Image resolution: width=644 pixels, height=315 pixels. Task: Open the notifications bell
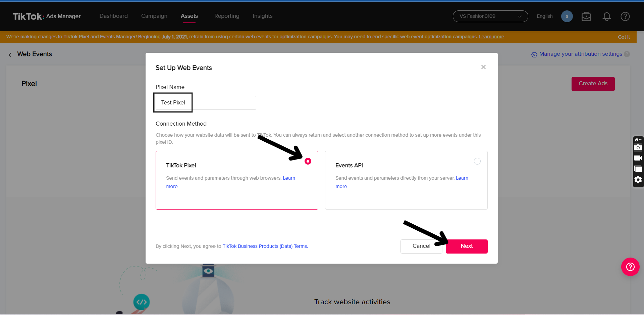pos(606,16)
